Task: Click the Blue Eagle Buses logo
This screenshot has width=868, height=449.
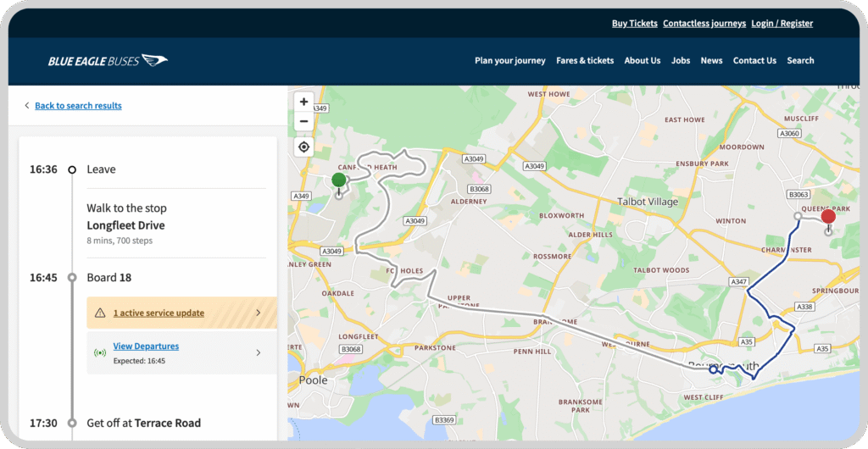Action: coord(108,61)
